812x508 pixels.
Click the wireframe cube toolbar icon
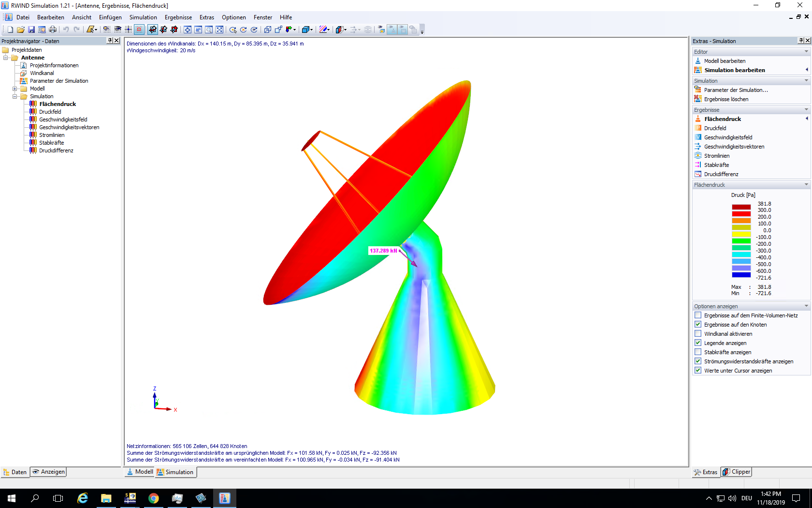(x=267, y=30)
